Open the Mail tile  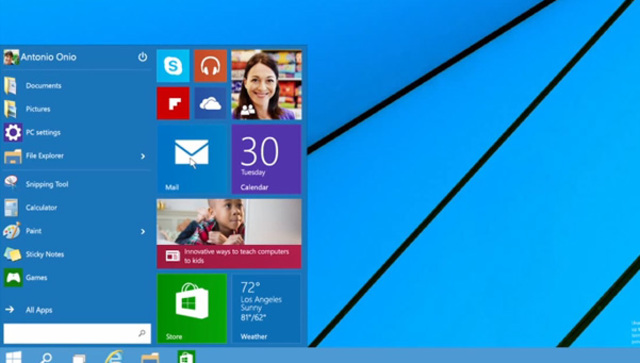click(192, 159)
